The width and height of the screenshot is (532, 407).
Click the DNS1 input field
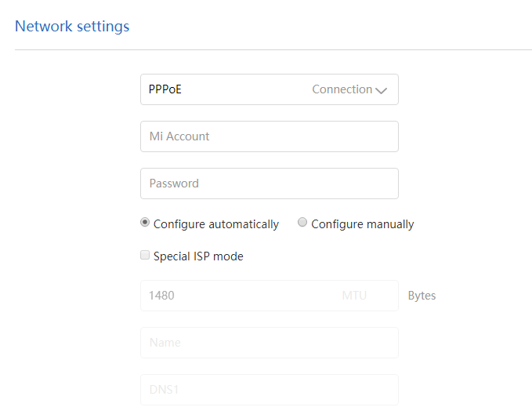pyautogui.click(x=269, y=390)
